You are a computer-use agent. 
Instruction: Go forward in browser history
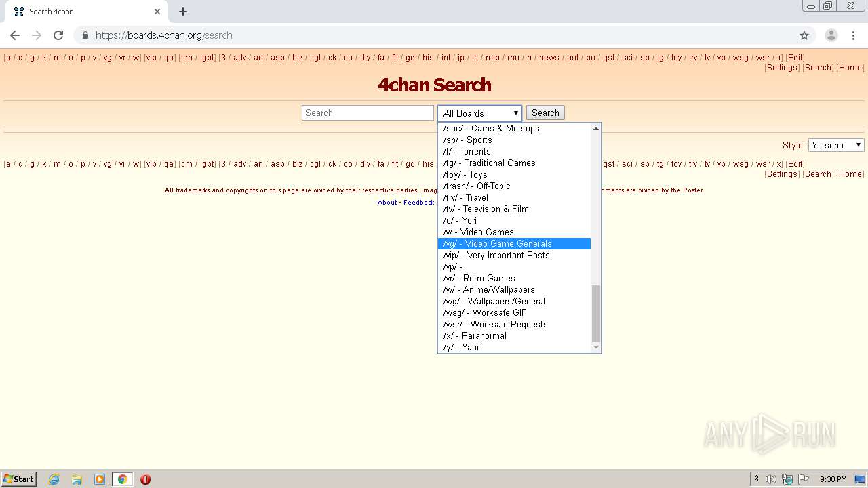pyautogui.click(x=37, y=35)
